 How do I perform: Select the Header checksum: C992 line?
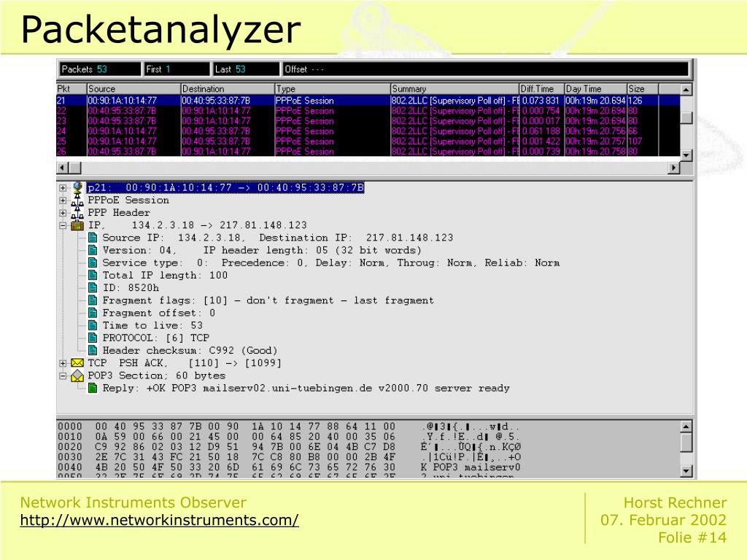(x=190, y=351)
